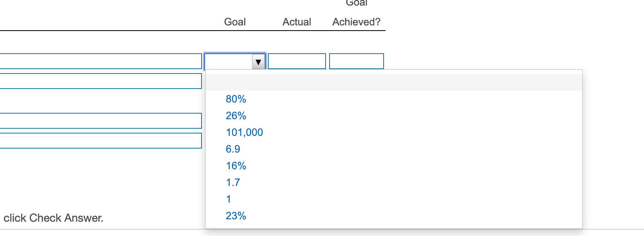Select 101,000 in the dropdown list

pyautogui.click(x=244, y=132)
